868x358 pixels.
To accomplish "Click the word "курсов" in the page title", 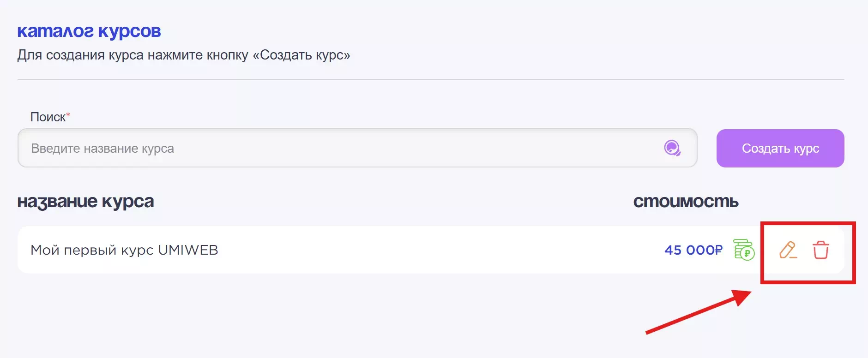I will click(129, 31).
